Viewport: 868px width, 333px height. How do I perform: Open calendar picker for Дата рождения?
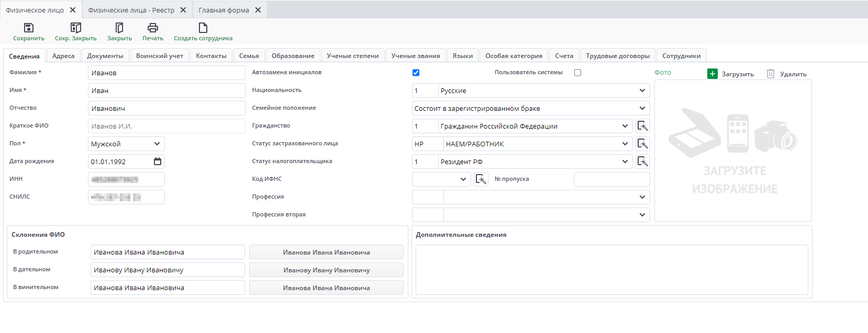click(158, 162)
